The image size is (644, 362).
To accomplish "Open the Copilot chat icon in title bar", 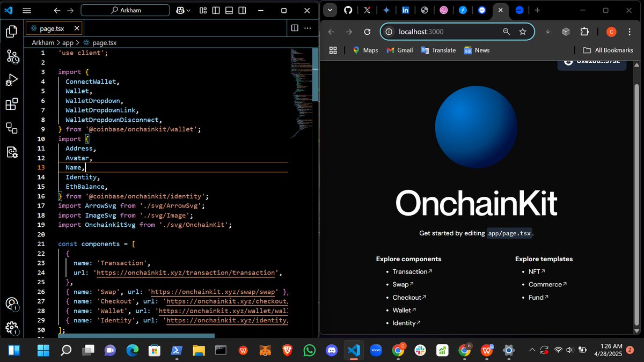I will click(179, 10).
